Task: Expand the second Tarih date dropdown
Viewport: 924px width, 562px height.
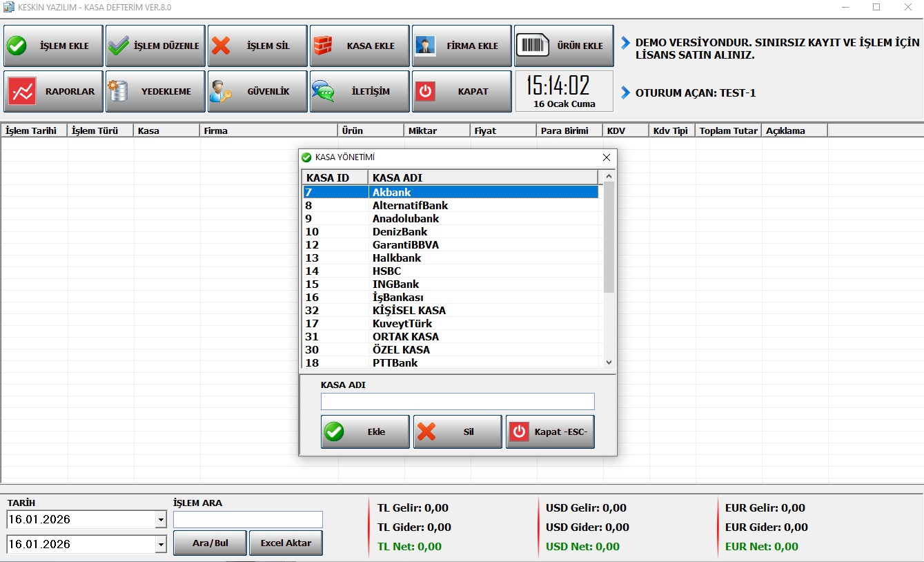Action: (x=161, y=545)
